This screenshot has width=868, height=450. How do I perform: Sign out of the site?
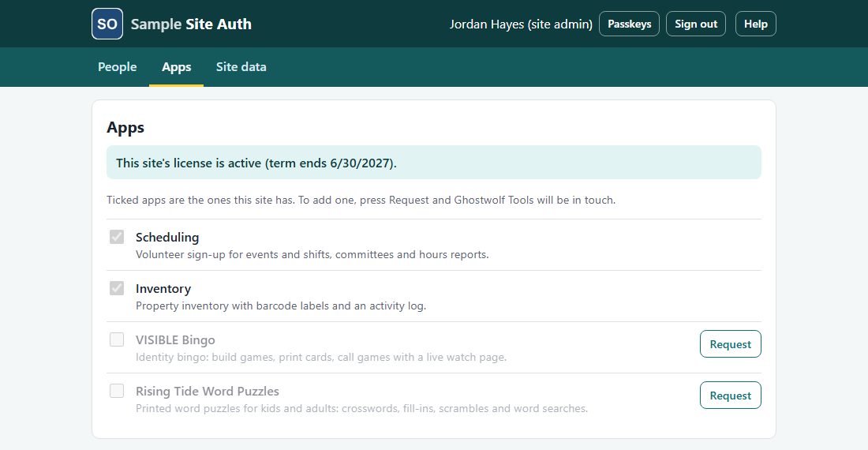[x=696, y=24]
